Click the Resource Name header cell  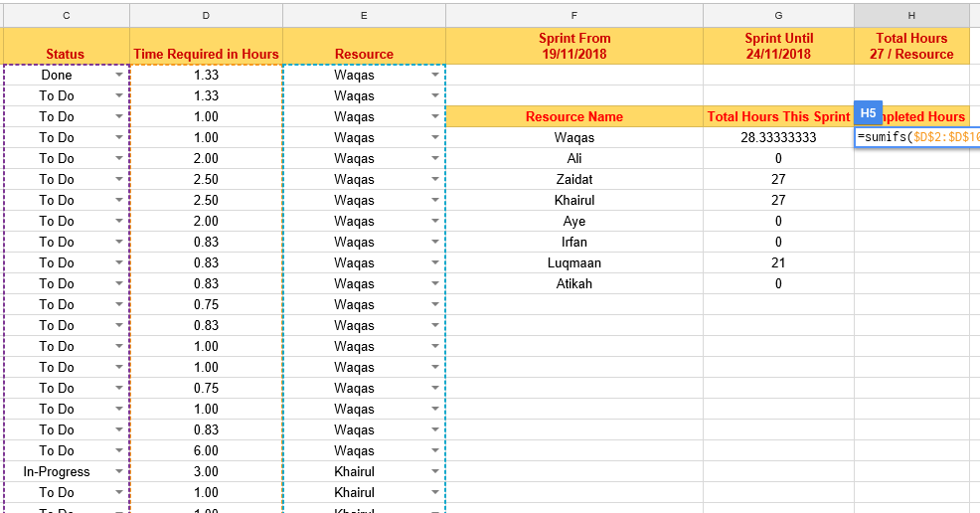tap(574, 117)
